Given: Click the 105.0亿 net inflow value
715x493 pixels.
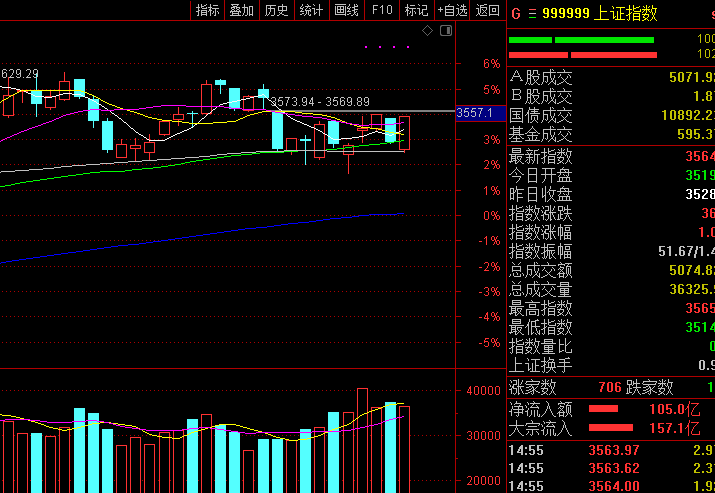Looking at the screenshot, I should tap(674, 409).
